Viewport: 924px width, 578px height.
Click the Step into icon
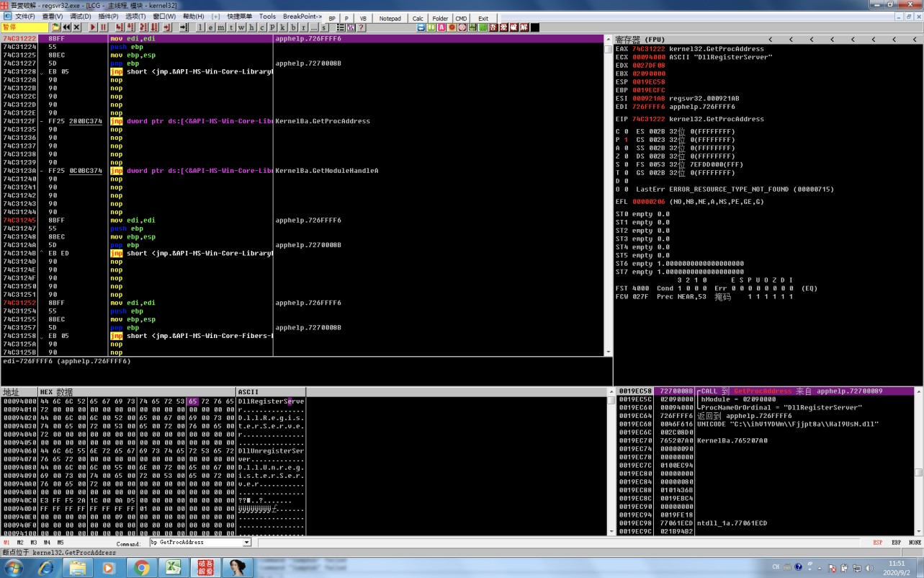click(x=119, y=27)
